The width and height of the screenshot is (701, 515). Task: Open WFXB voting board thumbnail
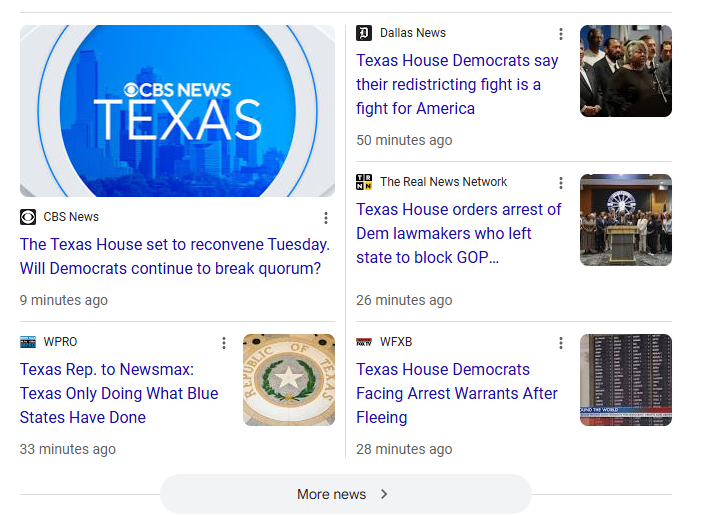pos(626,380)
